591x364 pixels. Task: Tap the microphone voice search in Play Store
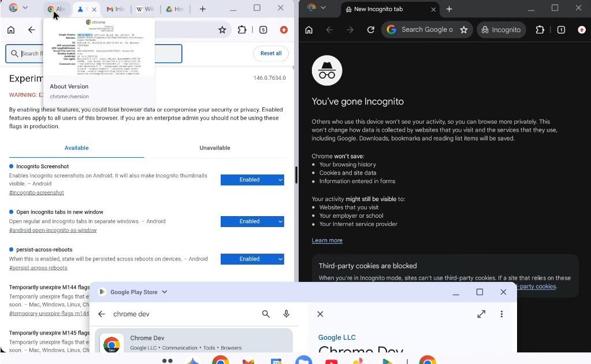point(286,314)
